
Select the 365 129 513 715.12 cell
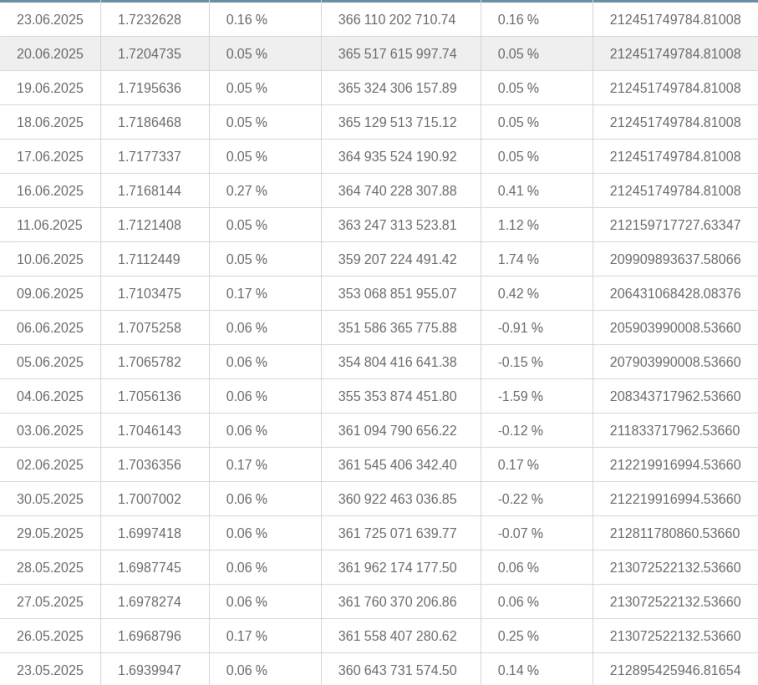(x=397, y=122)
